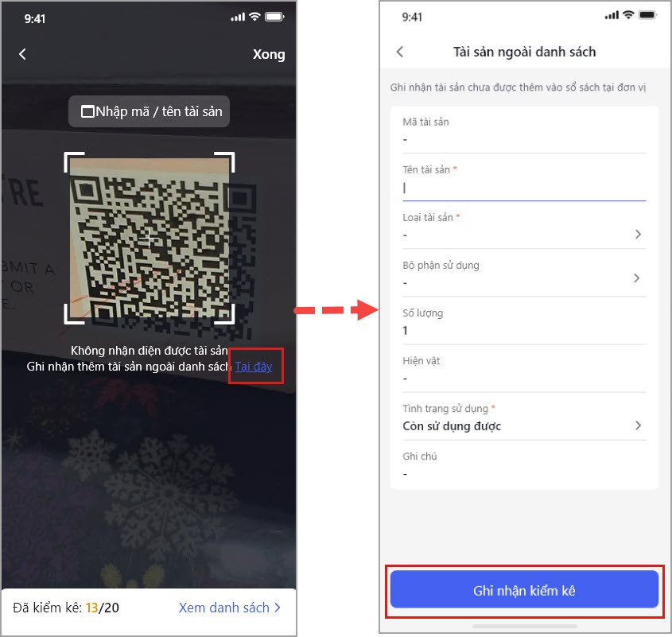Go back from the QR scanner screen
The image size is (672, 637).
(x=22, y=54)
